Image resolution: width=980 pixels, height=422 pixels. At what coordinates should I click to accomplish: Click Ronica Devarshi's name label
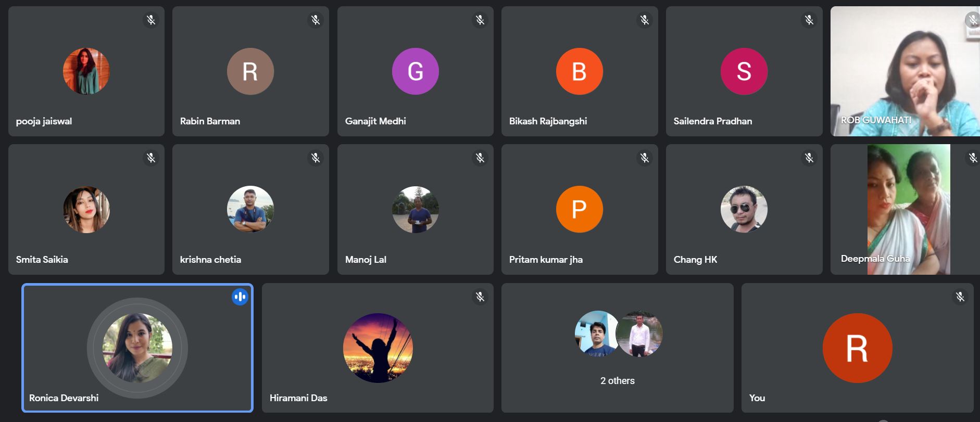[x=64, y=398]
